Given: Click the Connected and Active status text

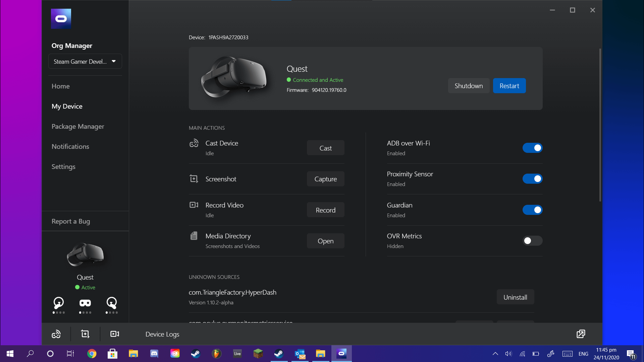Looking at the screenshot, I should click(x=318, y=80).
